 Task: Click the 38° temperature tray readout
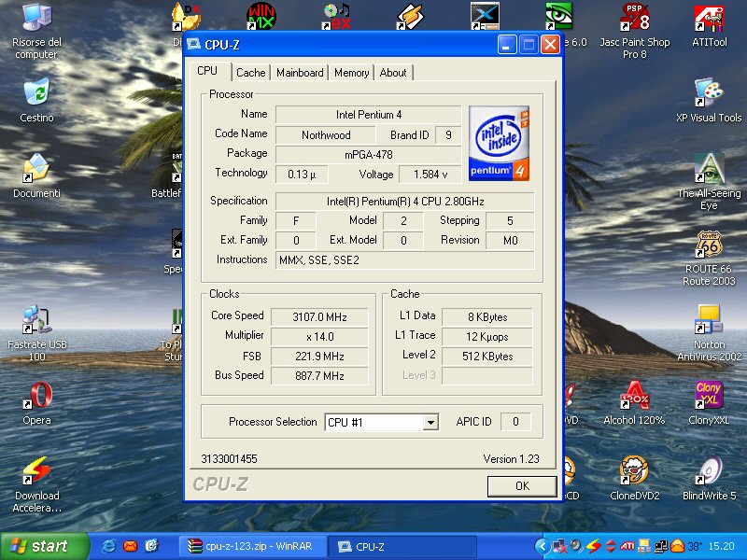tap(695, 546)
